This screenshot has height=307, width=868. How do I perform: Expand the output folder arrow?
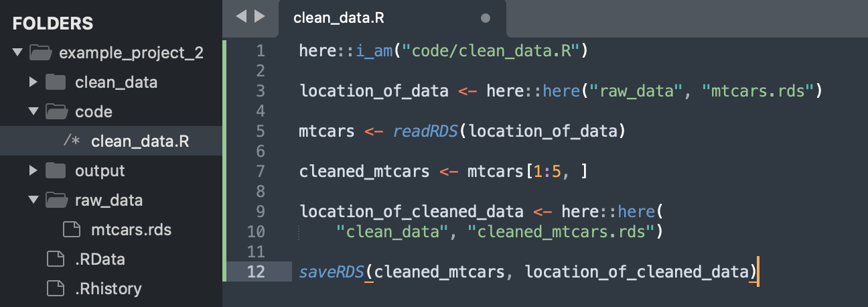pos(33,171)
